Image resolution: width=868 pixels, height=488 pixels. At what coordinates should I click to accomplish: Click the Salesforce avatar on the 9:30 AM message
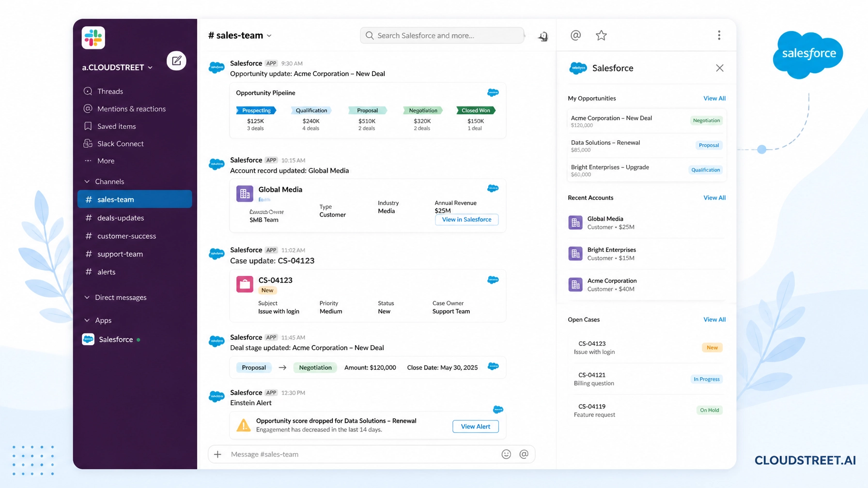[x=217, y=67]
